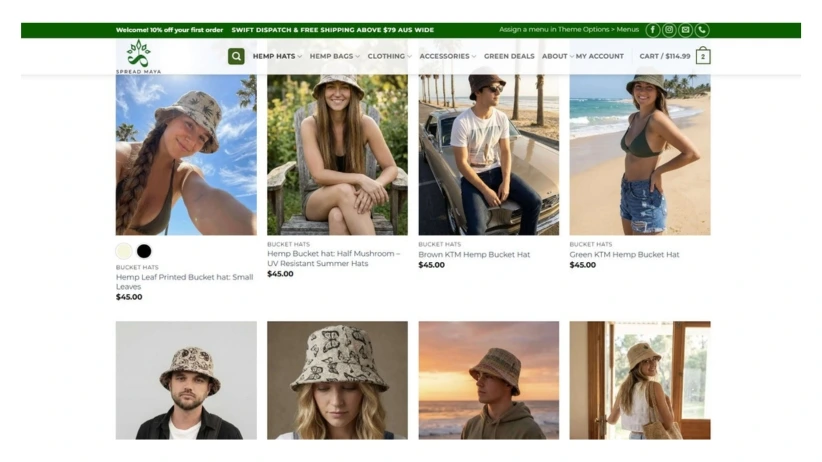Open selfie photo of leaf printed hat
The height and width of the screenshot is (462, 822).
click(186, 155)
